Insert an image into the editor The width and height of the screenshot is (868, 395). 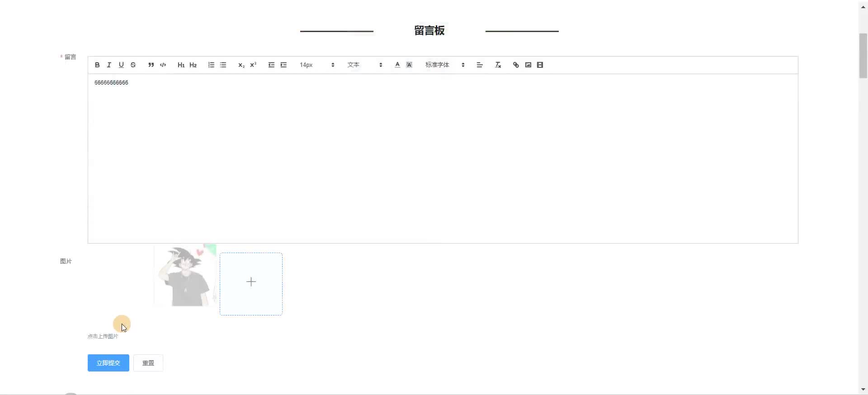point(528,65)
